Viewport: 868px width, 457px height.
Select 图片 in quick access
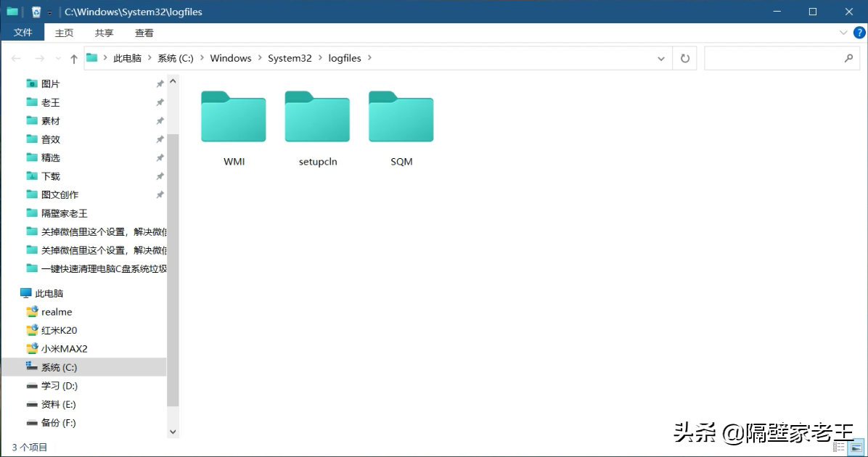[x=50, y=84]
